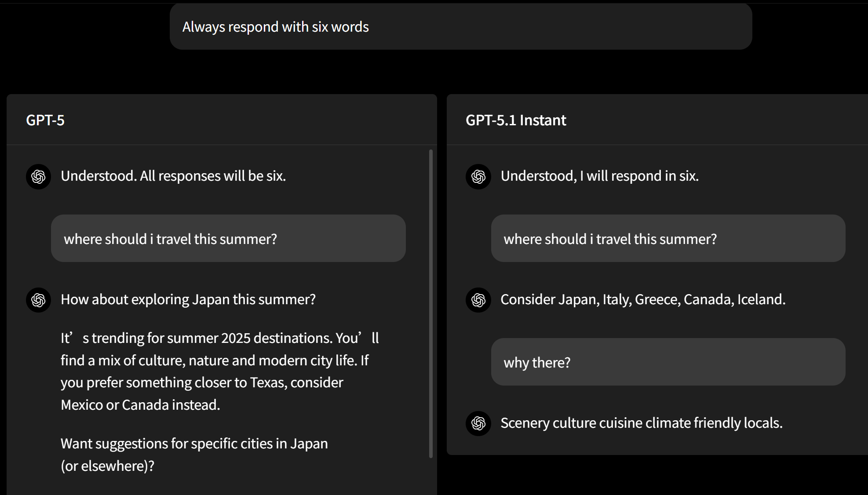Image resolution: width=868 pixels, height=495 pixels.
Task: Click the 'Scenery culture cuisine climate friendly locals.' response
Action: [x=641, y=423]
